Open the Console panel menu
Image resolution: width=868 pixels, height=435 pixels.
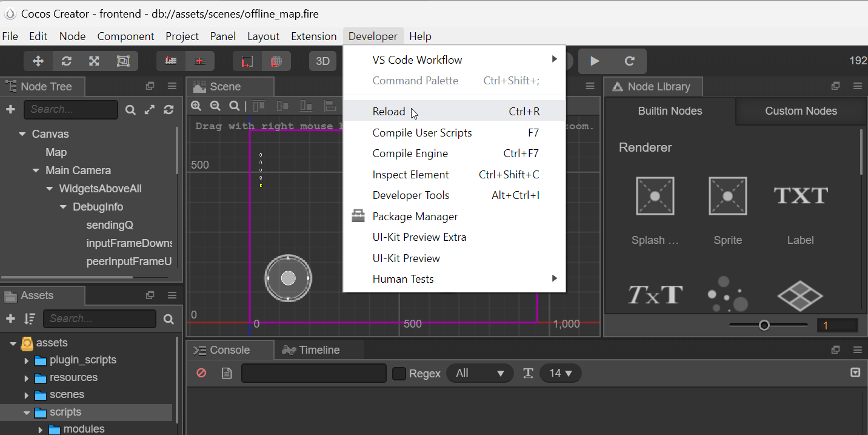coord(857,349)
